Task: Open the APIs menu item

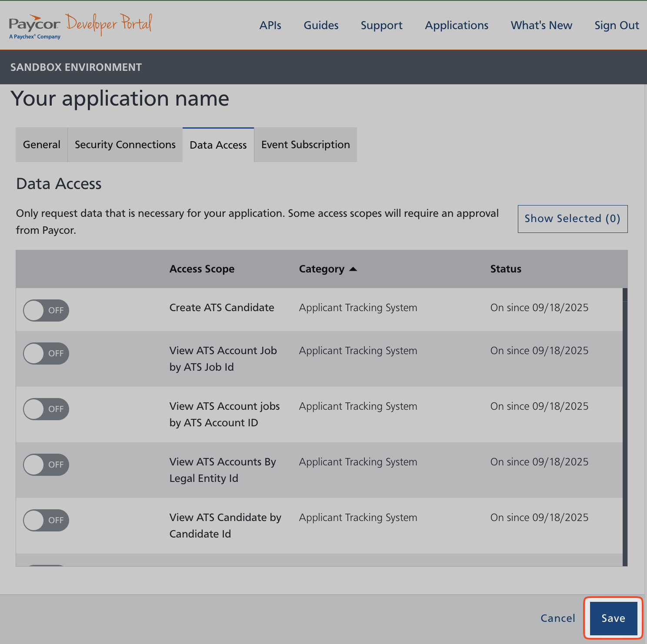Action: (270, 25)
